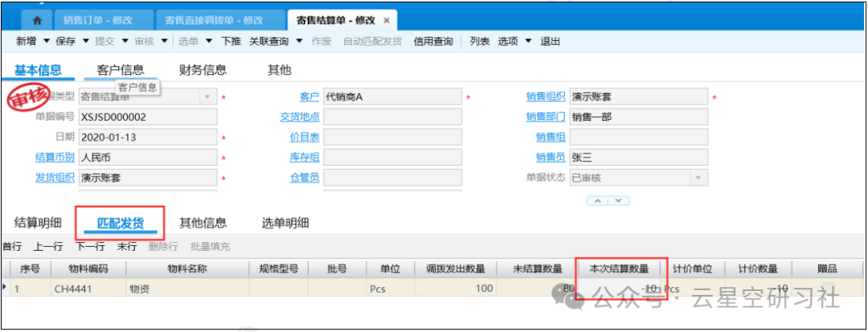The height and width of the screenshot is (332, 868).
Task: Switch to the 销售订单 - 修改 tab
Action: 97,20
